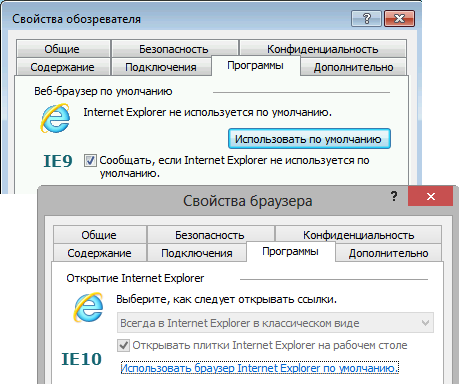
Task: Open Дополнительно tab in Свойства обозревателя
Action: point(353,67)
